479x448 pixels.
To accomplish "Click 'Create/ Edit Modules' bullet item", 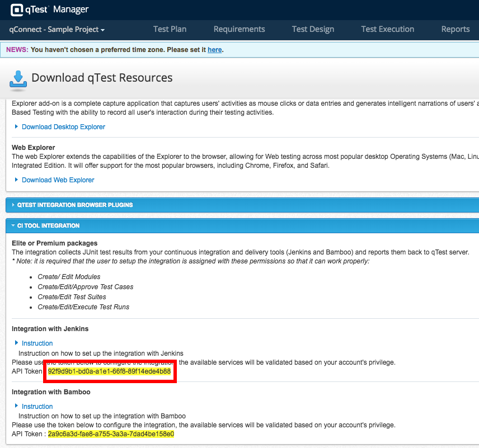I will pos(69,277).
